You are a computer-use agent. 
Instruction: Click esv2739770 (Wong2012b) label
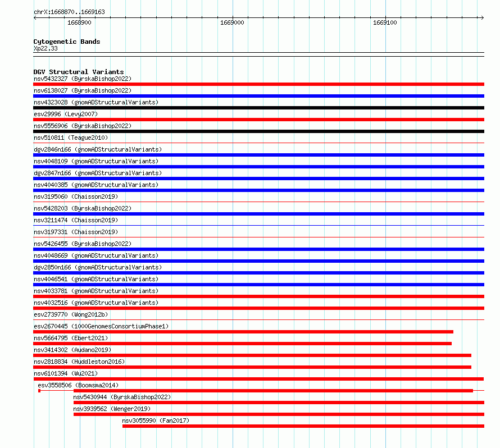(71, 314)
